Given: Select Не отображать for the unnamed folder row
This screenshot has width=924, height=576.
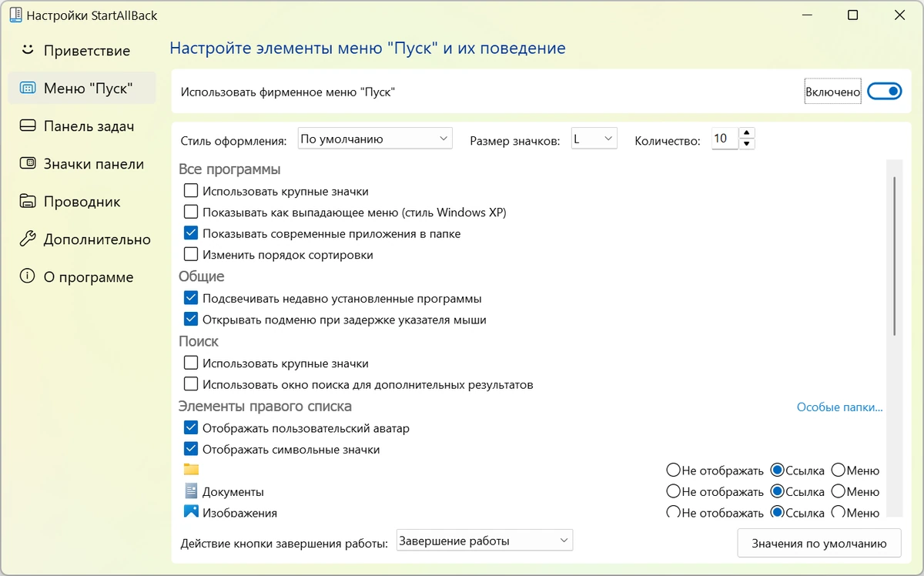Looking at the screenshot, I should 674,470.
